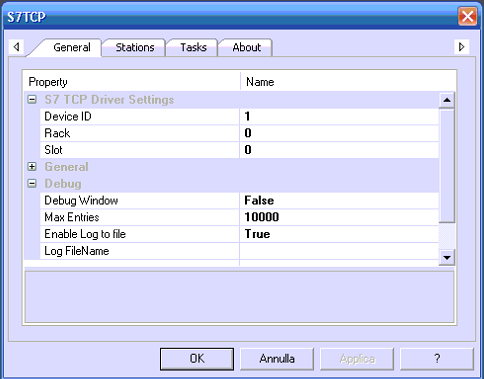484x379 pixels.
Task: Select the Device ID property label
Action: (68, 116)
